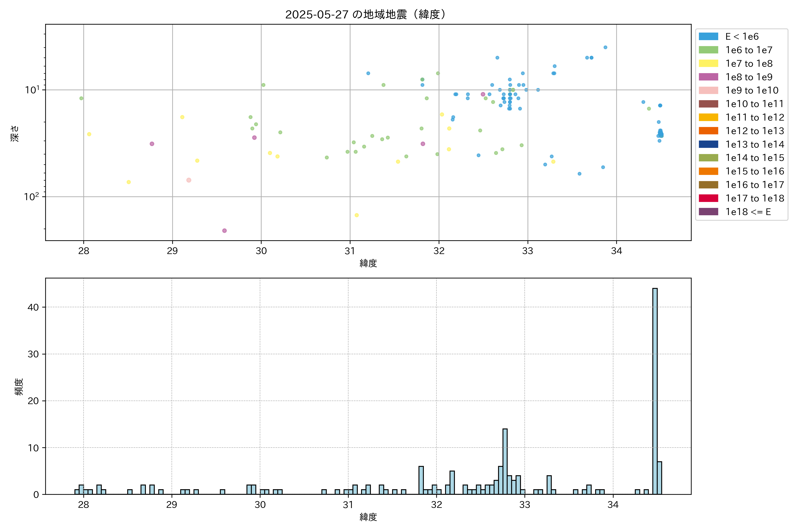Click the chart title '2025-05-27 の地域地震'
Image resolution: width=798 pixels, height=532 pixels.
[365, 15]
